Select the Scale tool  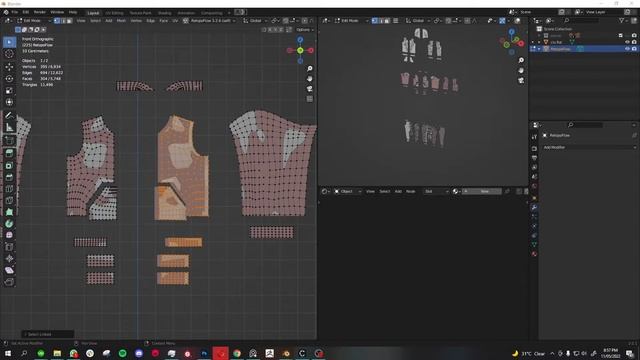[x=9, y=90]
